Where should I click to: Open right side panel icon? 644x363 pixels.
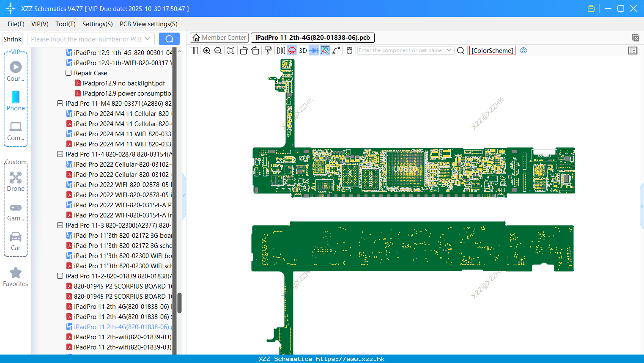click(x=633, y=50)
